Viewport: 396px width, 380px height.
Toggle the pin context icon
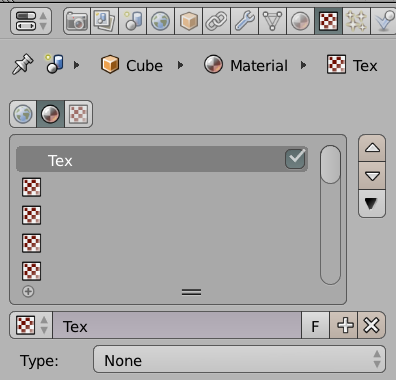(x=22, y=64)
